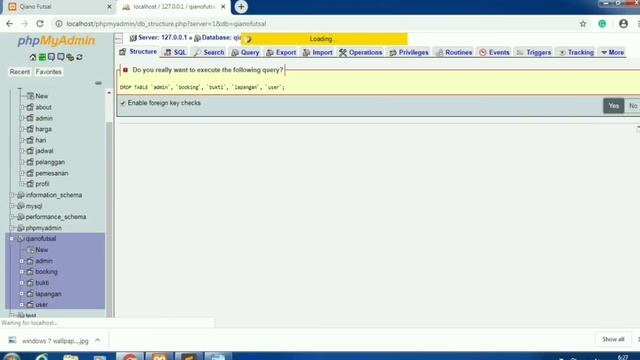Click the harga table icon
This screenshot has height=360, width=640.
[x=30, y=129]
